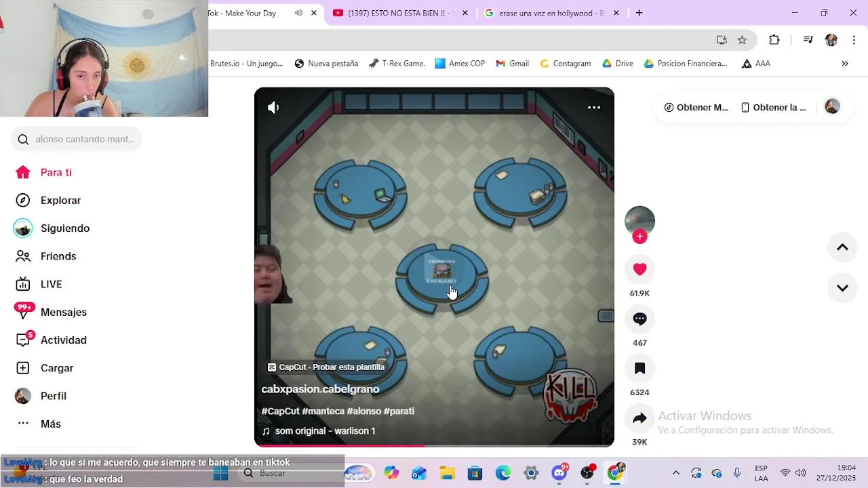Bookmark this page with the star
868x488 pixels.
tap(742, 40)
